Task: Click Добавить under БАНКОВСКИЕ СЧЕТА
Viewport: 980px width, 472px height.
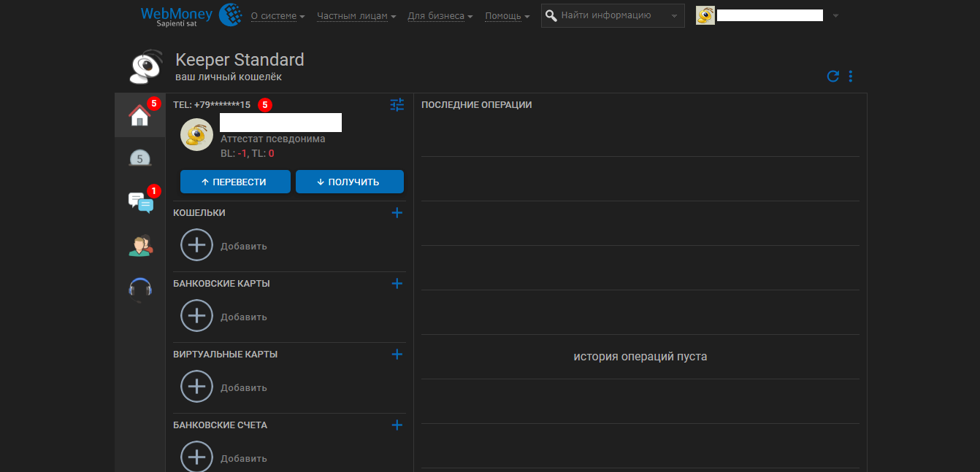Action: (x=244, y=459)
